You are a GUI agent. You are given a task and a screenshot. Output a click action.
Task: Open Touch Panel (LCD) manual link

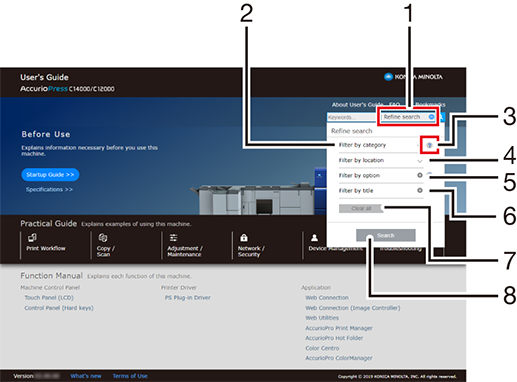tap(49, 298)
